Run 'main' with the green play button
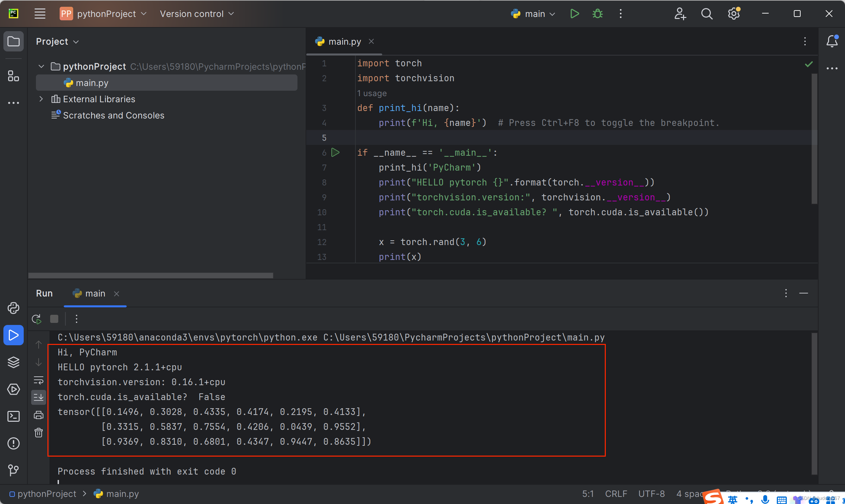The image size is (845, 504). (x=574, y=14)
